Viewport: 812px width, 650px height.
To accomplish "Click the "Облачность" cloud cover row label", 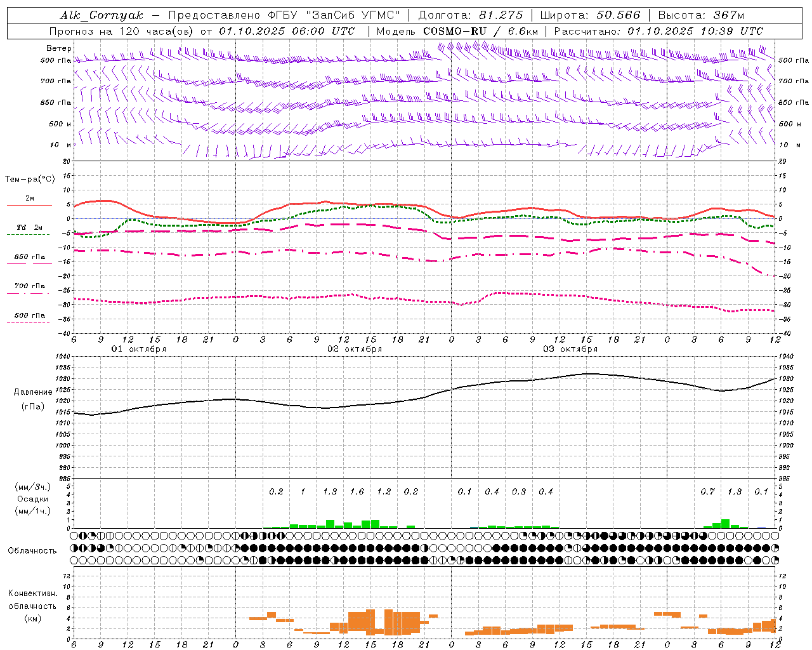I will click(x=32, y=550).
